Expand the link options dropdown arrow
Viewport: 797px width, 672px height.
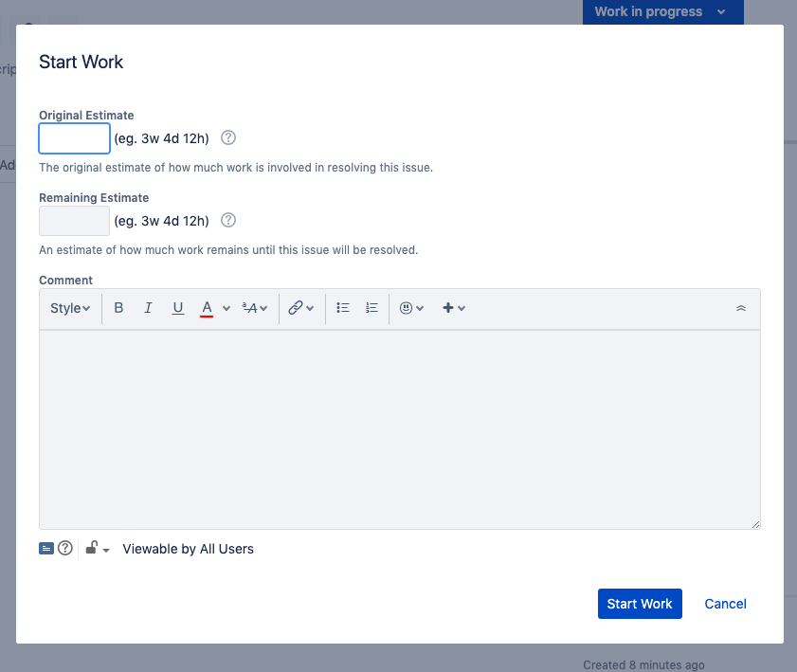(x=310, y=308)
